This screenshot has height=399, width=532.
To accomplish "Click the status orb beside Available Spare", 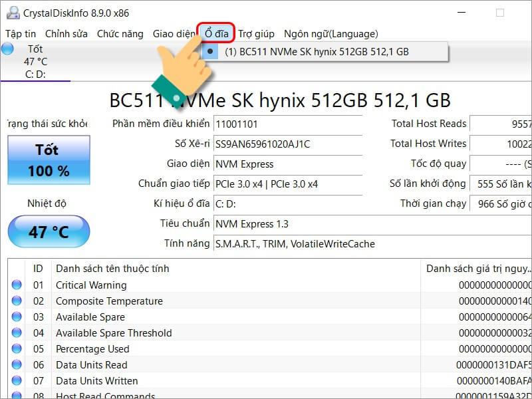I will coord(17,317).
